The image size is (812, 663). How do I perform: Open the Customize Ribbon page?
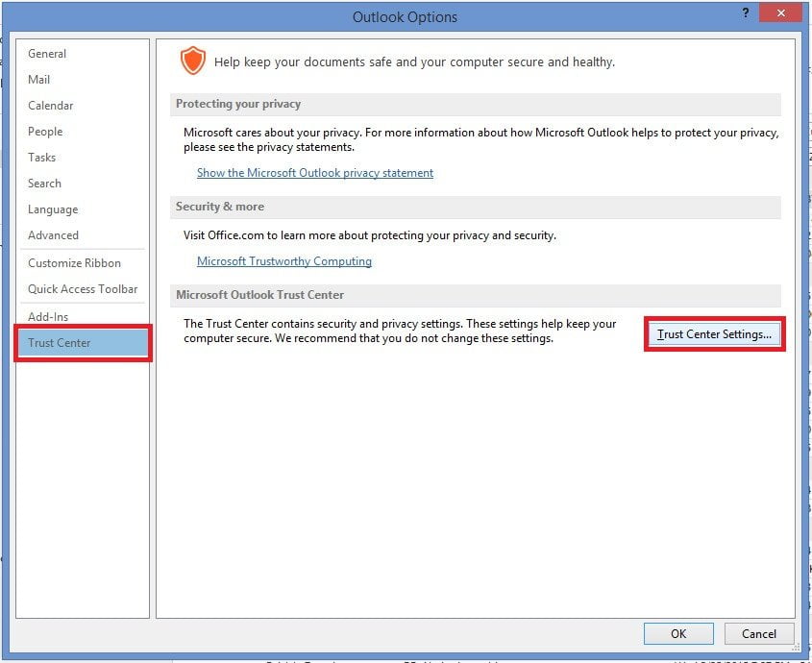click(74, 263)
